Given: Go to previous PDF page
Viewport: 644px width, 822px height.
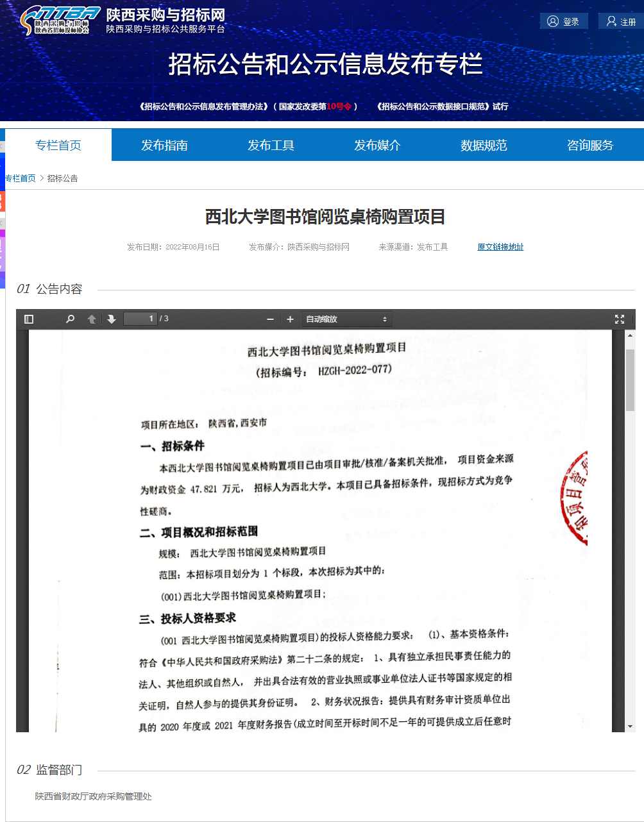Looking at the screenshot, I should pos(92,319).
